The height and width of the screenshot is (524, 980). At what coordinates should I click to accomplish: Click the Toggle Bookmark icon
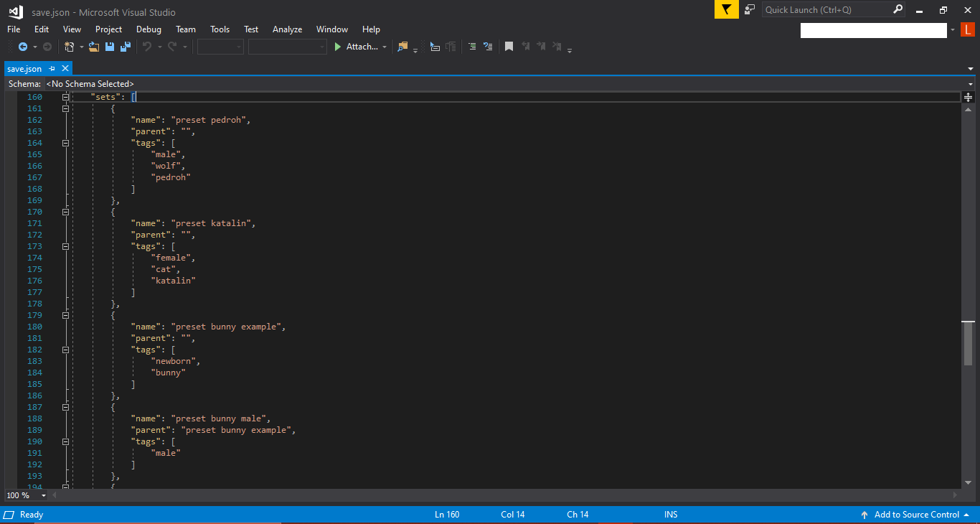click(509, 47)
